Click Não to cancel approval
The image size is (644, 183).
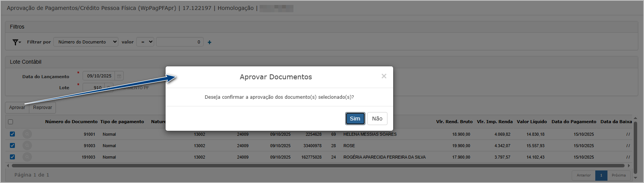point(377,119)
